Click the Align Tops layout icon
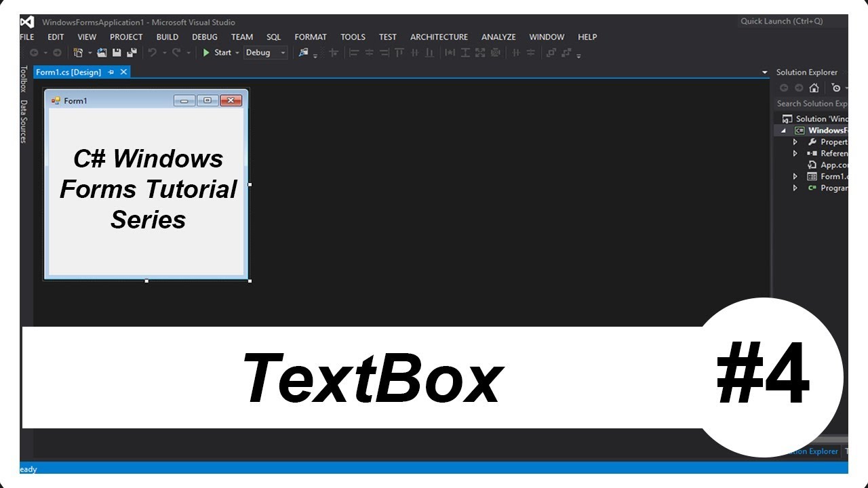The height and width of the screenshot is (488, 868). 399,53
